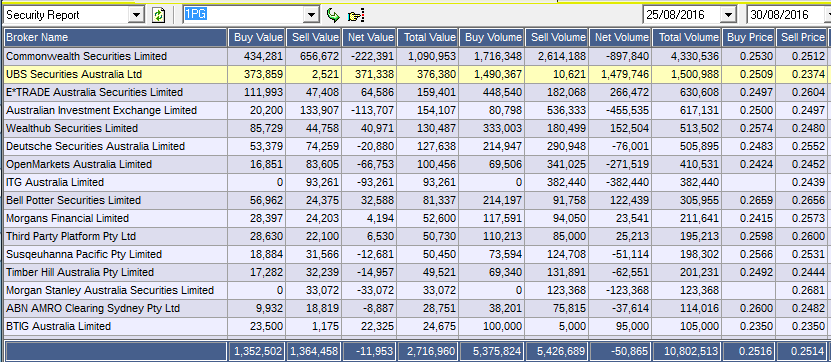Select Bell Potter Securities Limited row
Image resolution: width=831 pixels, height=362 pixels.
pos(416,200)
